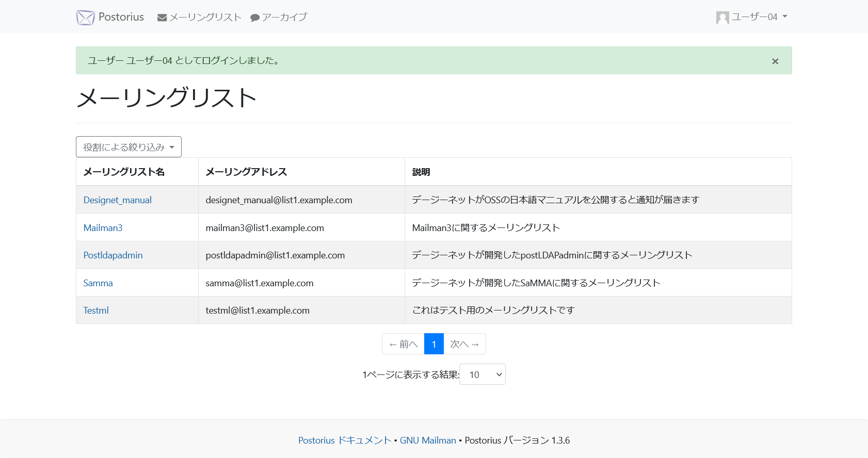Viewport: 868px width, 458px height.
Task: Open the Mailman3 mailing list
Action: [x=103, y=228]
